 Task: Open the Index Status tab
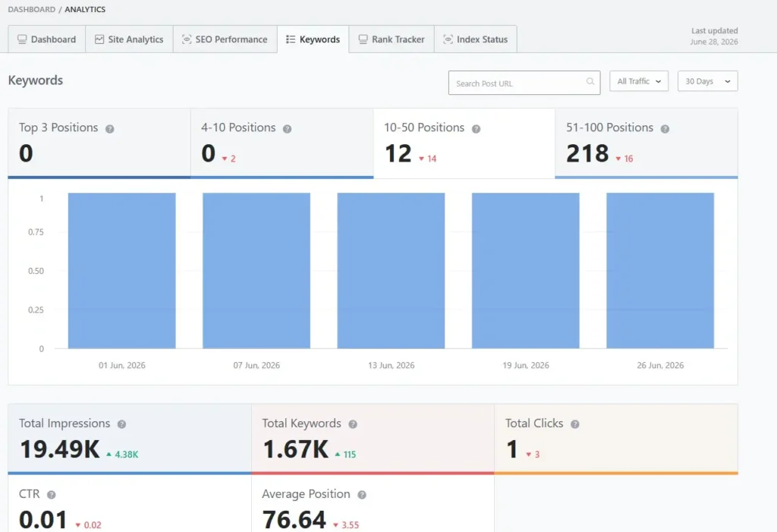click(476, 39)
